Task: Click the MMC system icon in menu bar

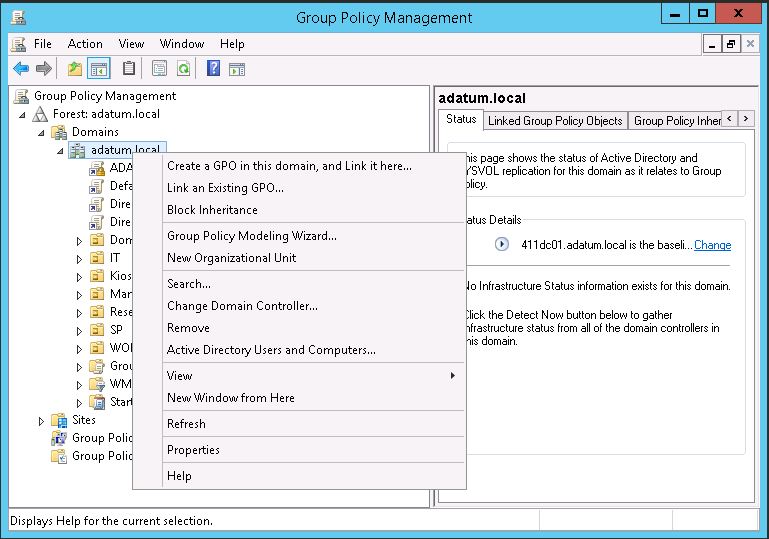Action: [x=19, y=44]
